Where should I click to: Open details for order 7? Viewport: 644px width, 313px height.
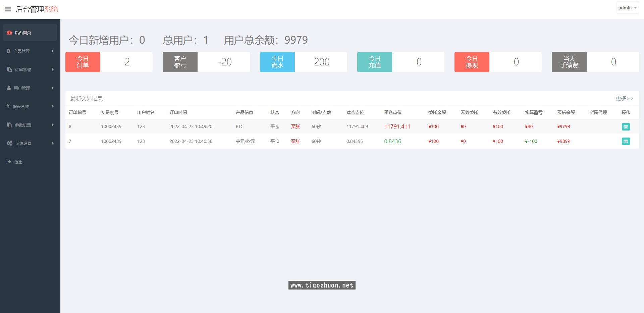click(626, 141)
